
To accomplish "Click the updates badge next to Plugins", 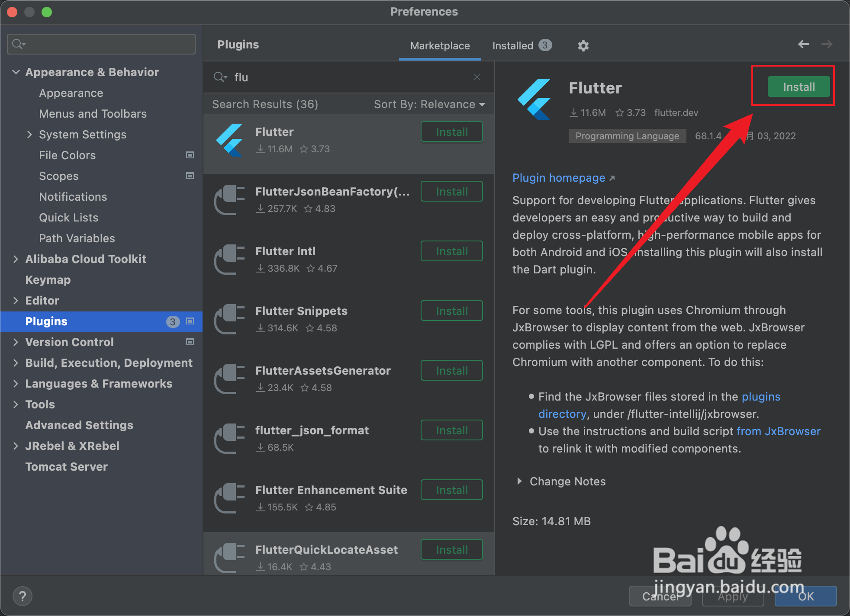I will (173, 321).
